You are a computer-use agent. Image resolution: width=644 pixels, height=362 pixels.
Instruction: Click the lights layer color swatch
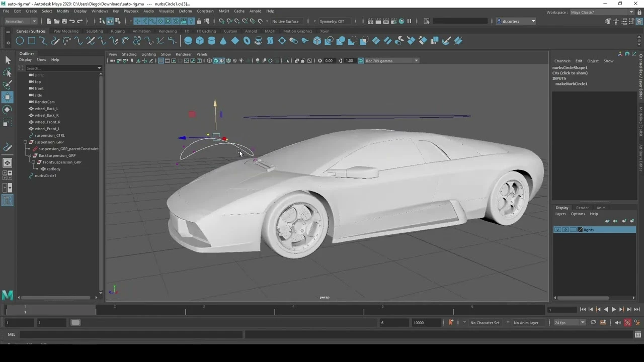580,230
